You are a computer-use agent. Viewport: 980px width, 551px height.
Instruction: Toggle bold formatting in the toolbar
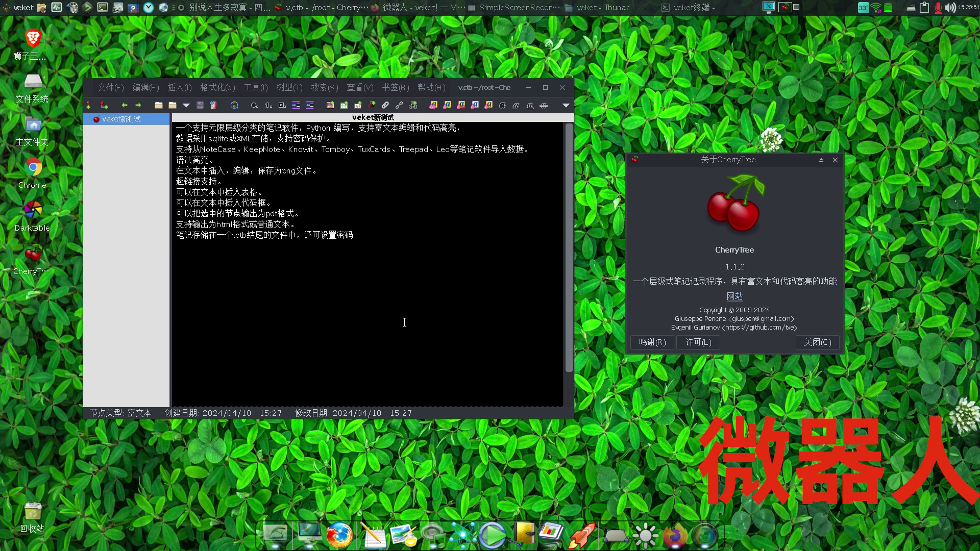(x=502, y=105)
